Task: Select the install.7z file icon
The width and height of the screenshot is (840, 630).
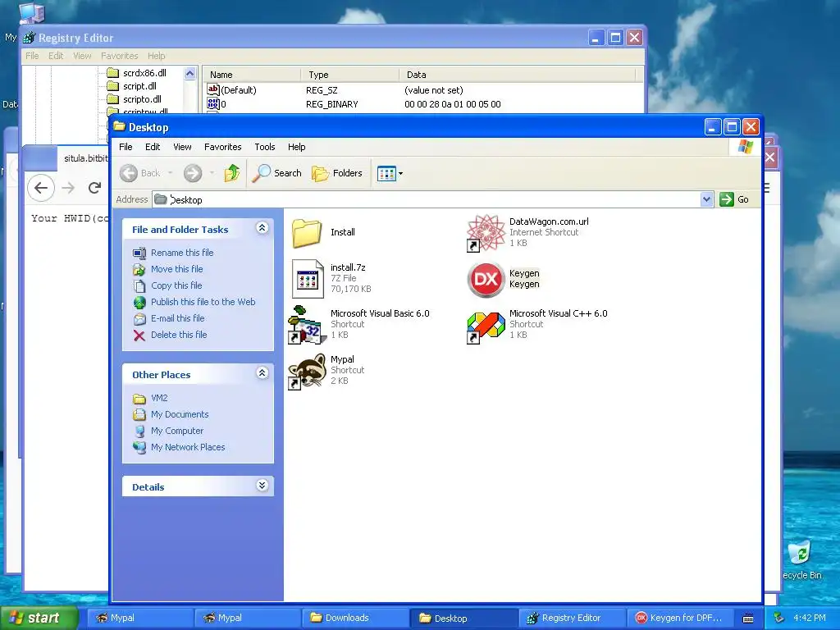Action: [x=308, y=279]
